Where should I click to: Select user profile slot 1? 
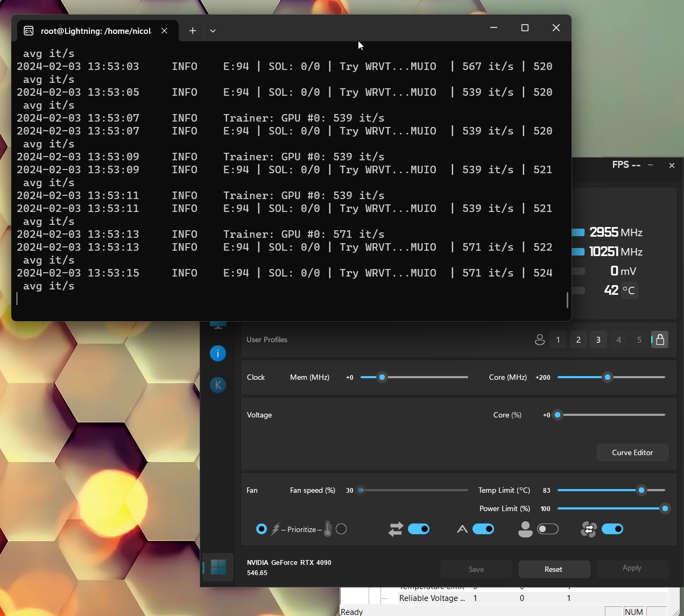pyautogui.click(x=558, y=340)
